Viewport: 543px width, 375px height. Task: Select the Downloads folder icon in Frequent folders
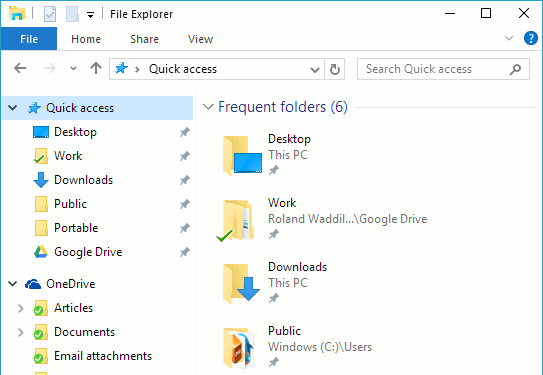click(x=241, y=283)
